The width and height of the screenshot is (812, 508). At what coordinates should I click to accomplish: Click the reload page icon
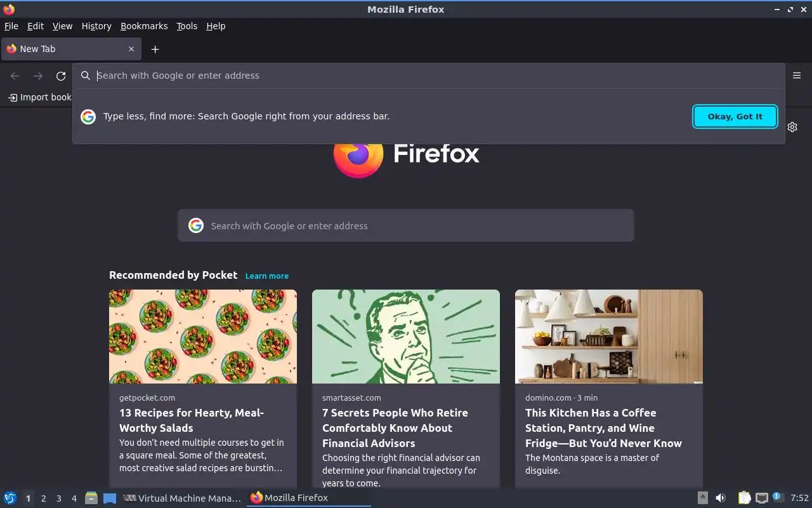tap(61, 76)
